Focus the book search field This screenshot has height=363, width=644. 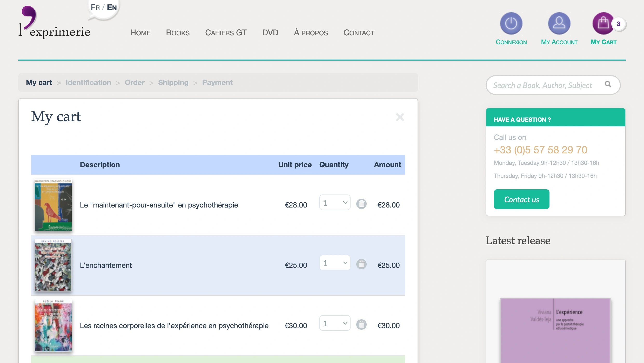click(x=543, y=85)
